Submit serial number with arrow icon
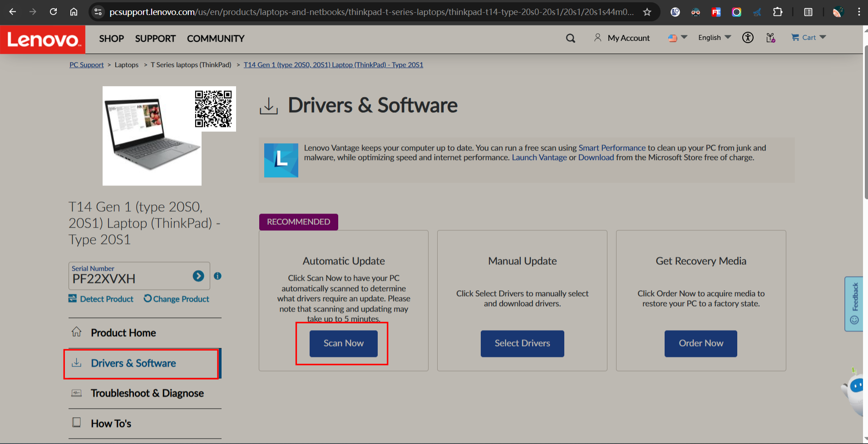This screenshot has width=868, height=444. 198,276
